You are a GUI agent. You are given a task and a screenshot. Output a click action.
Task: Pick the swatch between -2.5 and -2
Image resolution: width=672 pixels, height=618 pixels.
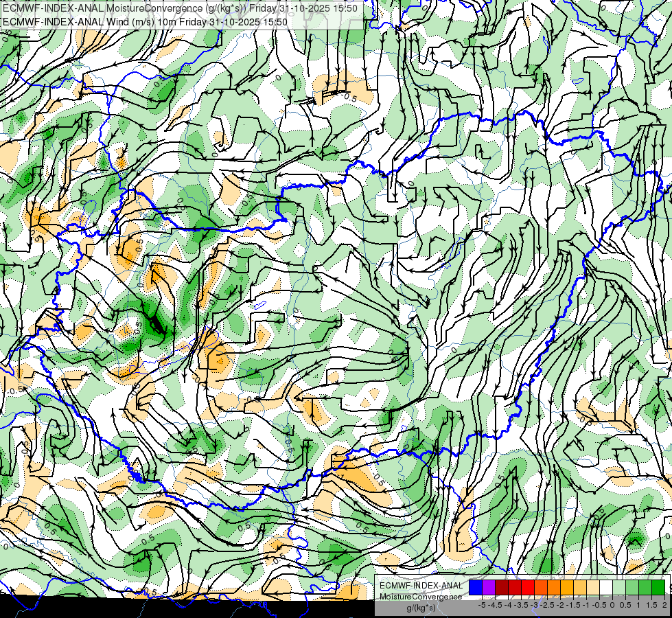point(554,587)
